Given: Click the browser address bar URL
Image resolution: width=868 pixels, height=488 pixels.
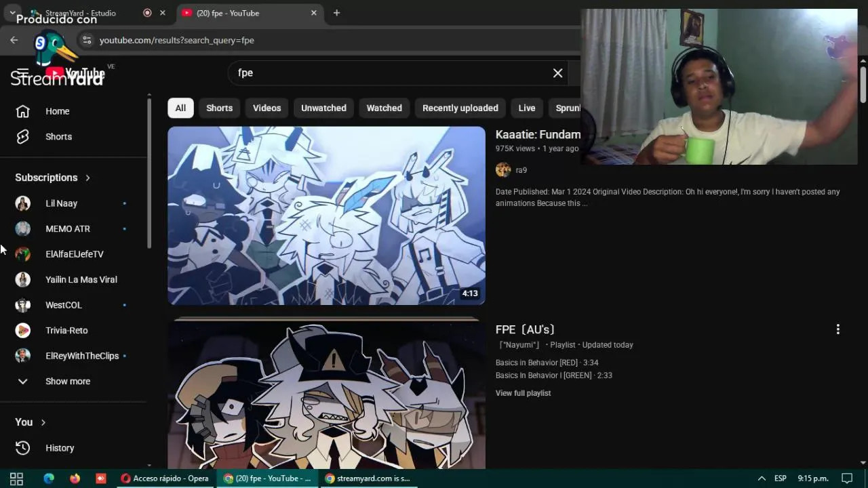Looking at the screenshot, I should [176, 40].
